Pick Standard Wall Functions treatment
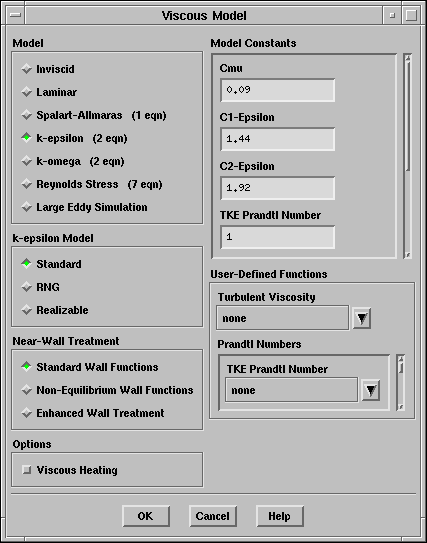The width and height of the screenshot is (427, 543). pos(90,367)
